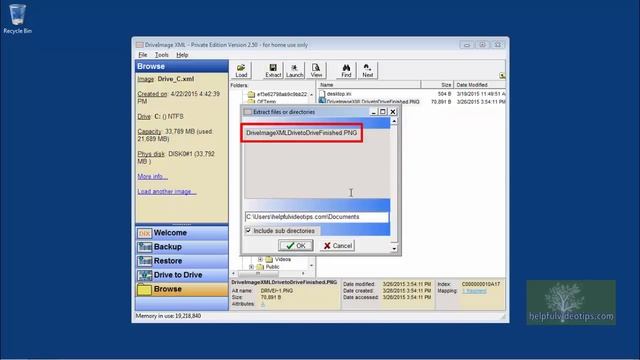
Task: Click OK in Extract dialog
Action: [x=296, y=246]
